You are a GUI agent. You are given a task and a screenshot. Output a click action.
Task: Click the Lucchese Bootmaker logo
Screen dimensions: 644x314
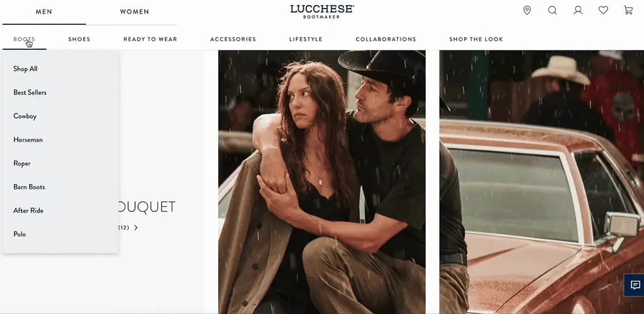pyautogui.click(x=322, y=12)
